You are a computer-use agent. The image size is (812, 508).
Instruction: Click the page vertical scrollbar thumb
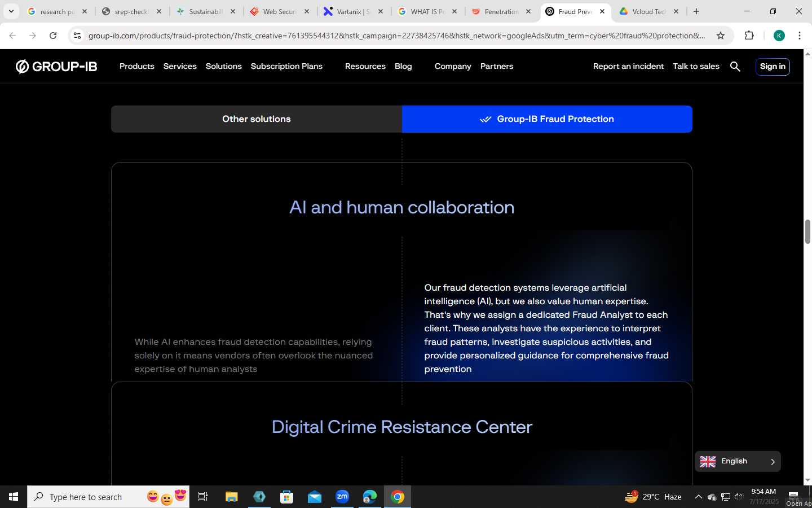pyautogui.click(x=807, y=231)
